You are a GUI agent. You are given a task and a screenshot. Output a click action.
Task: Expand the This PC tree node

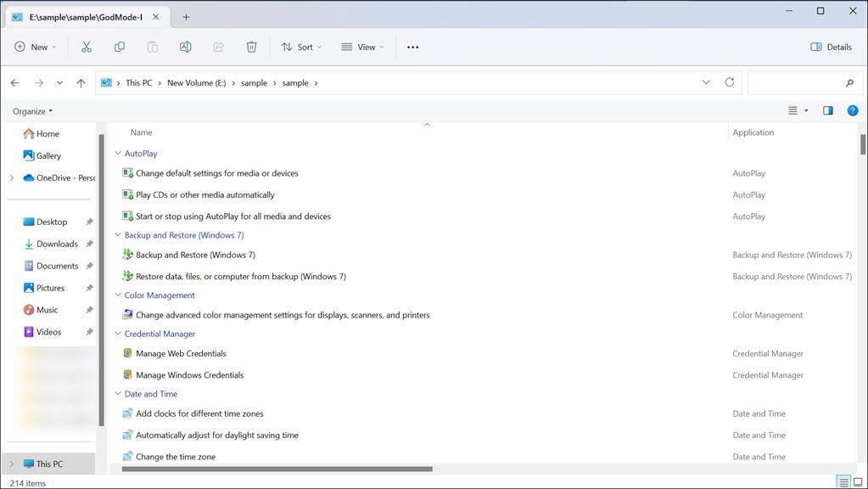[x=12, y=464]
